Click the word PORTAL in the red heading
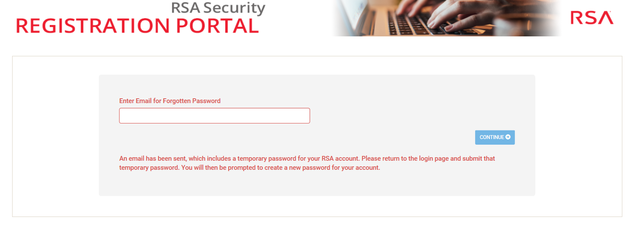Viewport: 644px width, 230px height. pos(217,26)
